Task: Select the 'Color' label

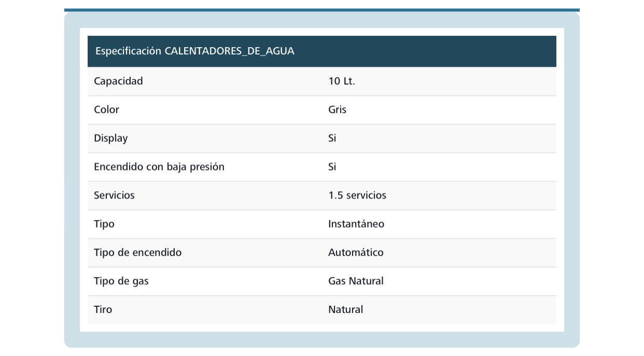Action: 106,109
